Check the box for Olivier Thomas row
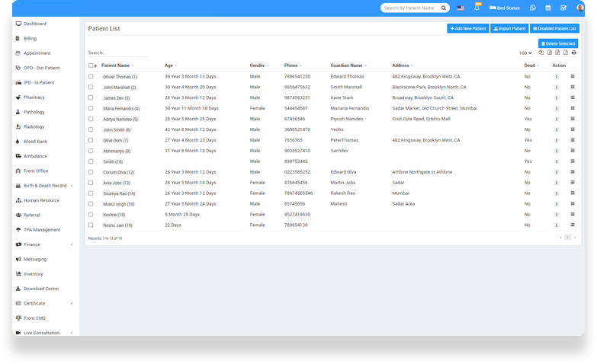This screenshot has width=597, height=364. (x=91, y=77)
